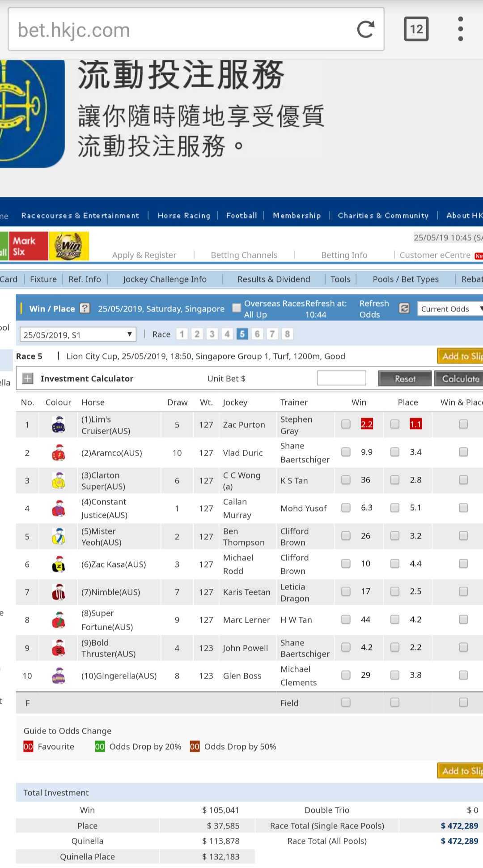The image size is (483, 868).
Task: Tick the Field Win checkbox
Action: (346, 702)
